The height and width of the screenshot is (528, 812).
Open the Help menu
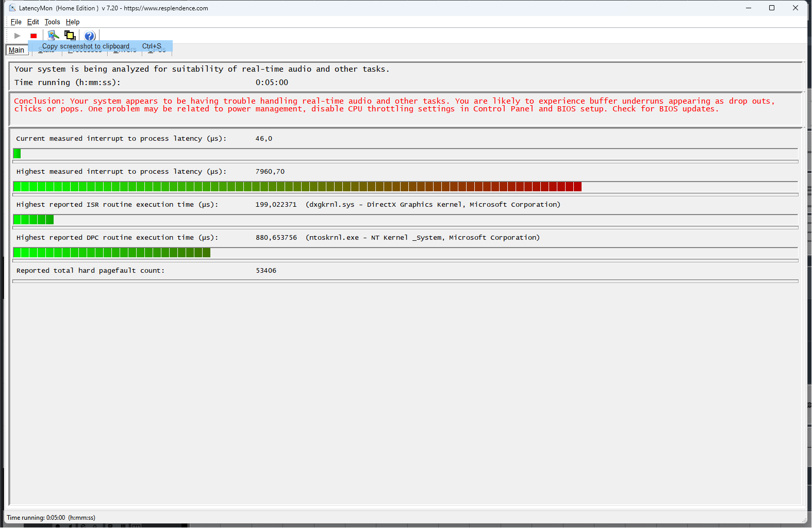73,22
